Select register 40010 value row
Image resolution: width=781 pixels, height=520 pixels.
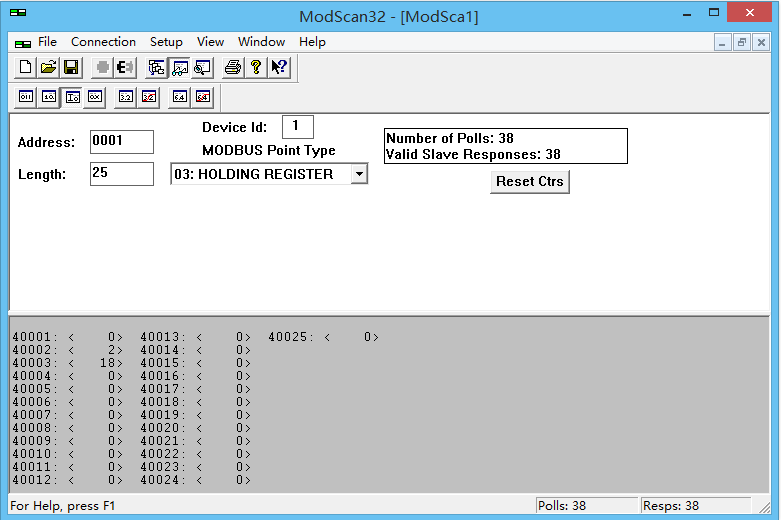pyautogui.click(x=68, y=454)
